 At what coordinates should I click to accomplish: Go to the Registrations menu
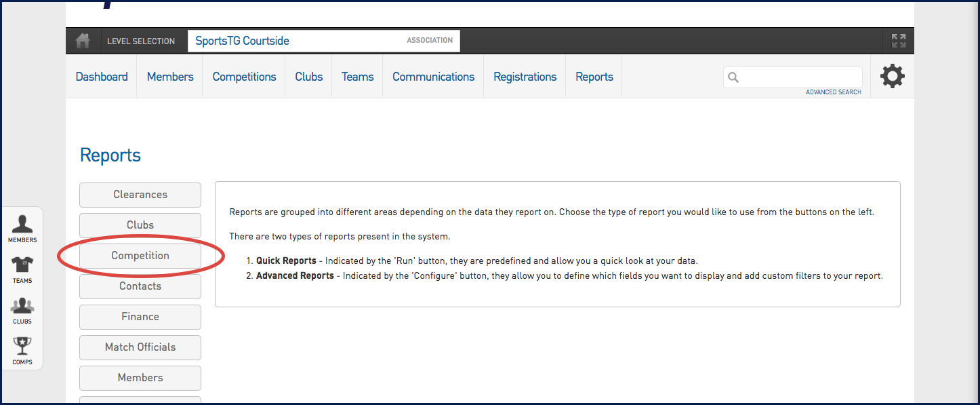point(525,77)
